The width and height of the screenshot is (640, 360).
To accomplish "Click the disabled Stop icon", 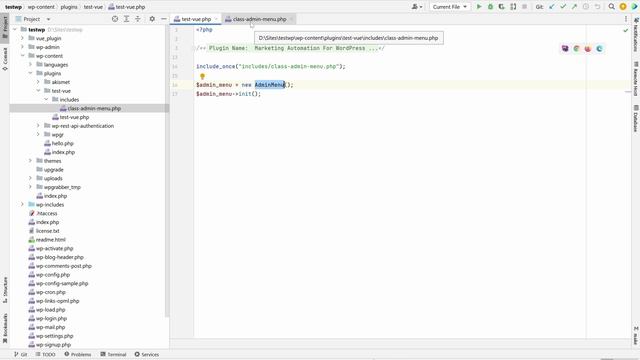I will [x=524, y=7].
